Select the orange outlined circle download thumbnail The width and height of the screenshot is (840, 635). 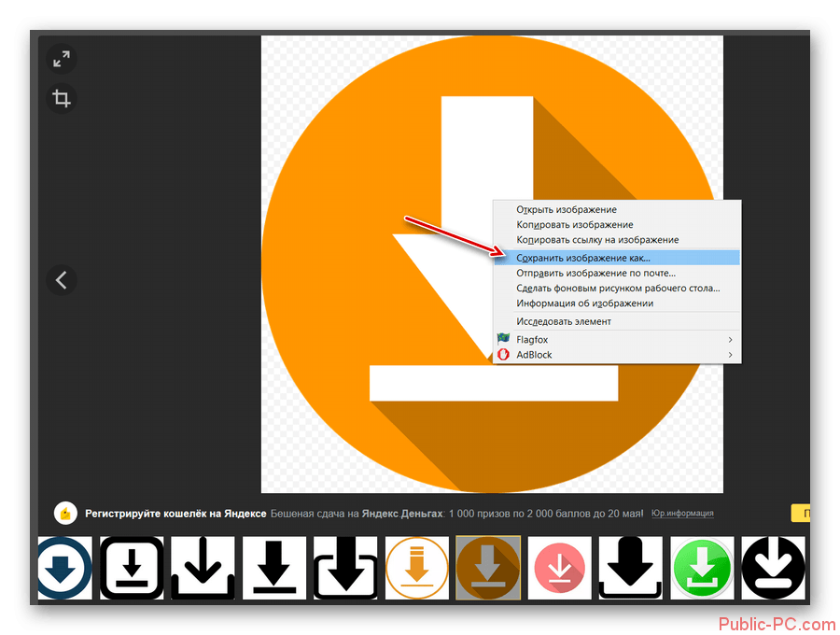(x=416, y=568)
